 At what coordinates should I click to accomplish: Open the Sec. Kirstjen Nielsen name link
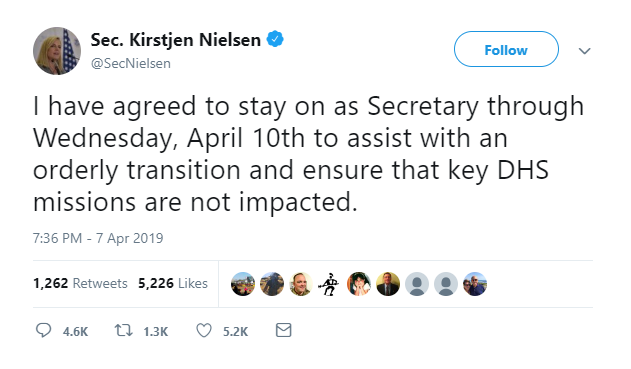[175, 39]
